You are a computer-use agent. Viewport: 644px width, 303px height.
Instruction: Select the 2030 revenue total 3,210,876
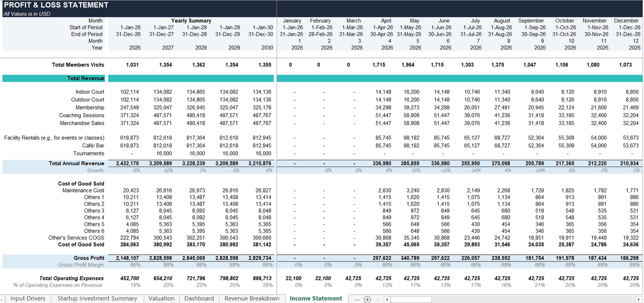[260, 163]
